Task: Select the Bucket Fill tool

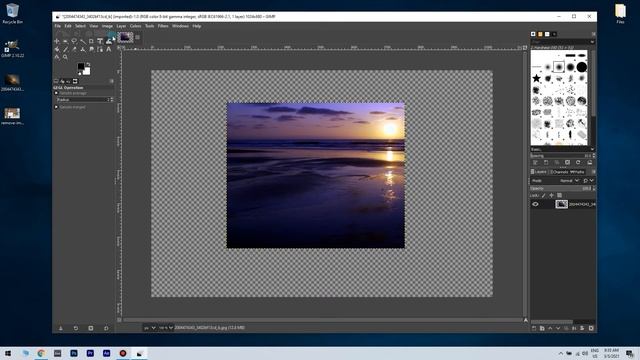Action: click(56, 49)
